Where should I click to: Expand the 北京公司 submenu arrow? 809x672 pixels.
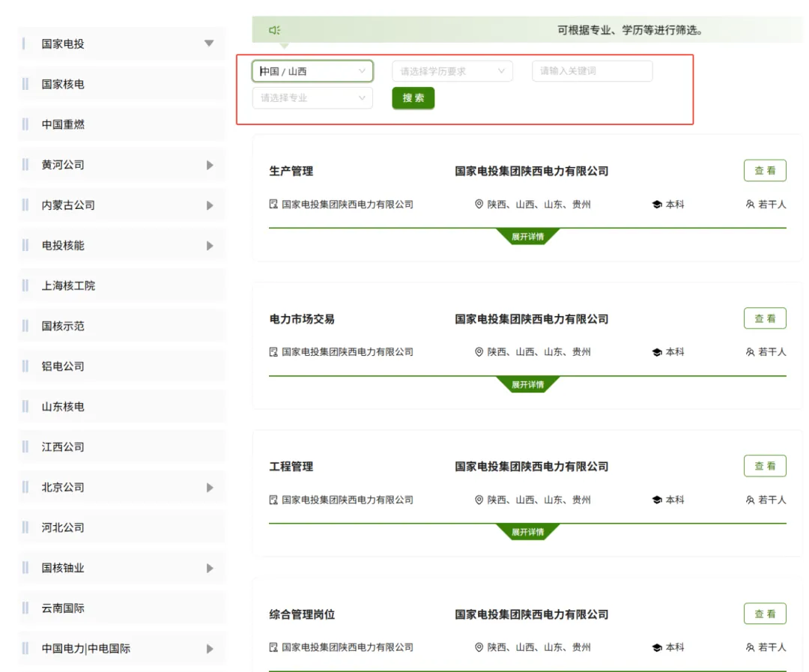210,488
